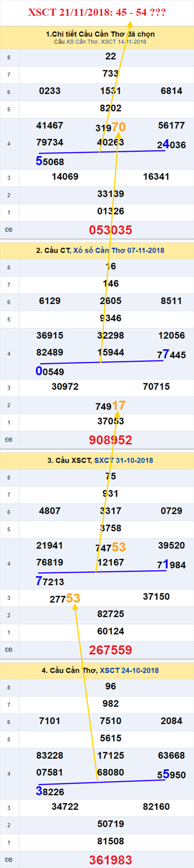Click the number 82489

[x=50, y=352]
